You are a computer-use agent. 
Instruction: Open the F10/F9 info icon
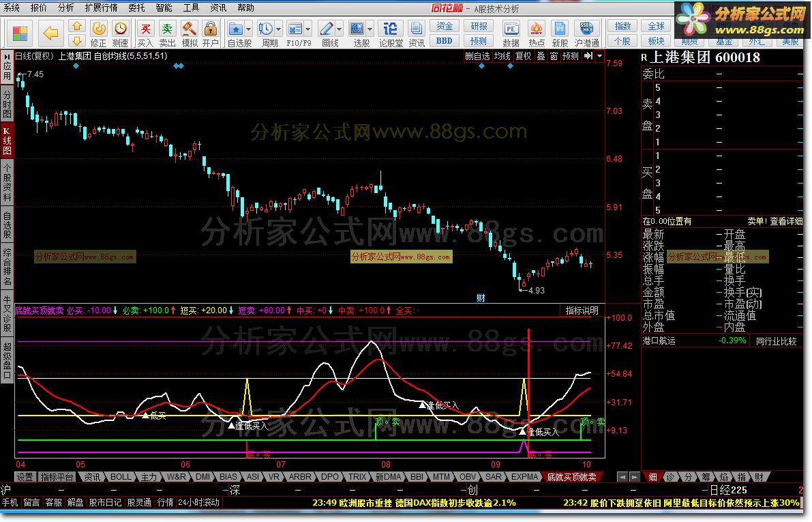296,33
